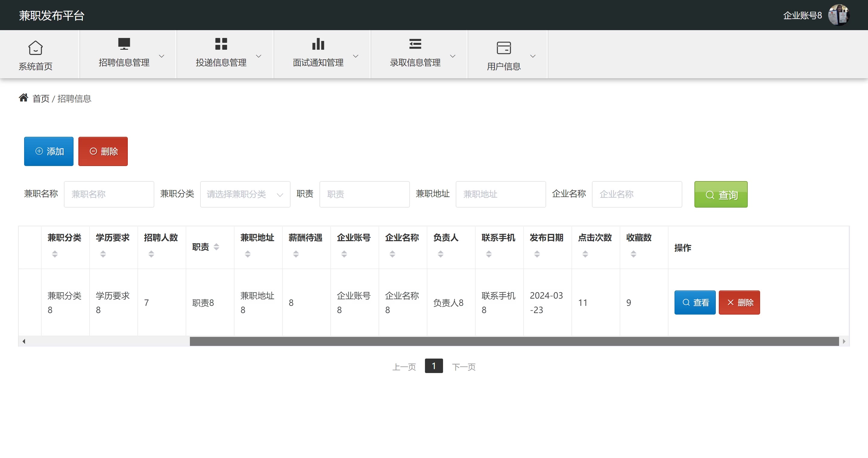Expand 投递信息管理 menu chevron

click(x=259, y=56)
